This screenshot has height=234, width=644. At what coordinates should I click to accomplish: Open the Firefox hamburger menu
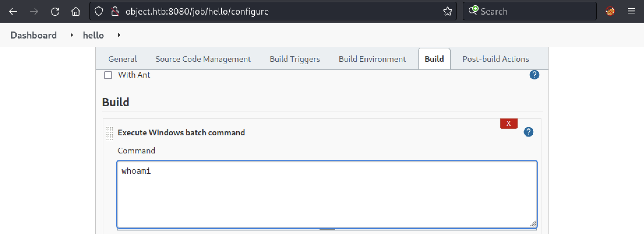[631, 12]
